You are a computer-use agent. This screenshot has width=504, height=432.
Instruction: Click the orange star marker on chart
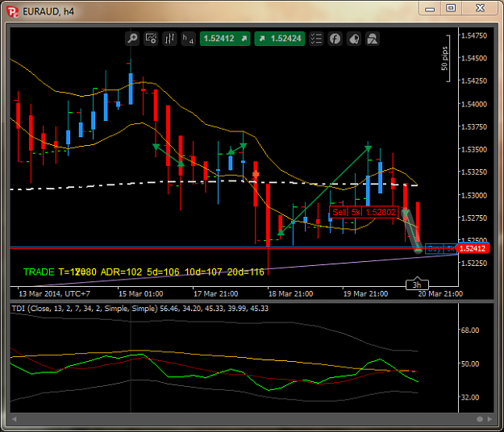point(256,174)
